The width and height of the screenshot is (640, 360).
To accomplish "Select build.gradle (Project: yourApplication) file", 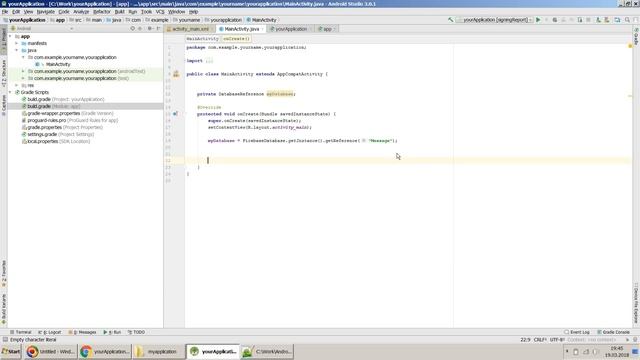I will [64, 99].
